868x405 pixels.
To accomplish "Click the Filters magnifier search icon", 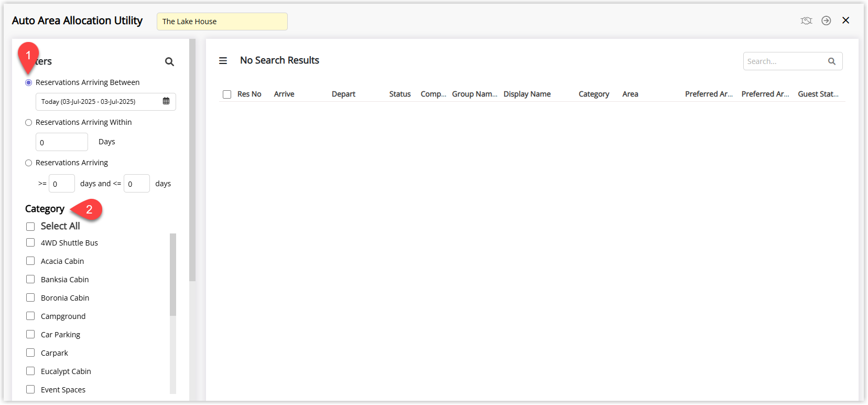I will (x=169, y=62).
